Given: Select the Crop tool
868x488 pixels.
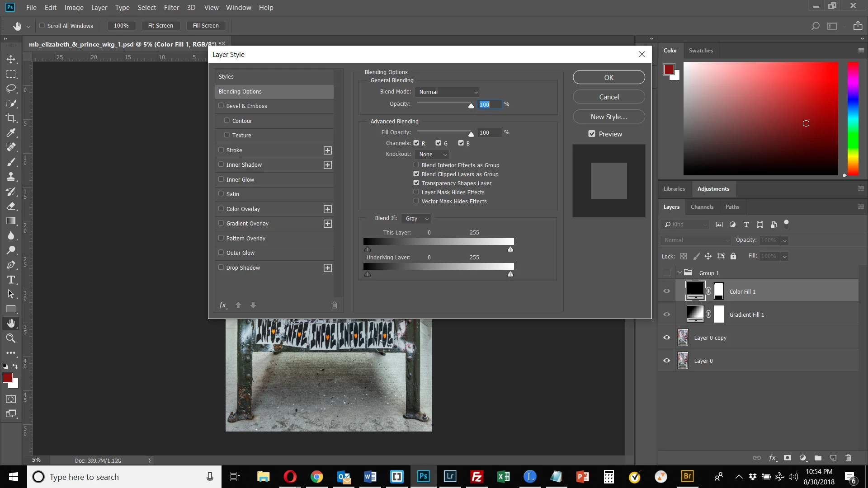Looking at the screenshot, I should pyautogui.click(x=11, y=118).
